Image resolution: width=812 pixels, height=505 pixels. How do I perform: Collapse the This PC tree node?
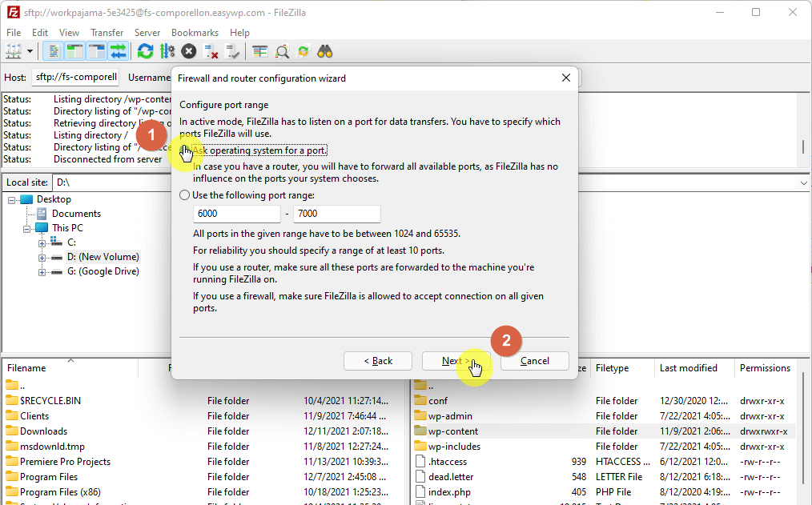click(x=27, y=229)
